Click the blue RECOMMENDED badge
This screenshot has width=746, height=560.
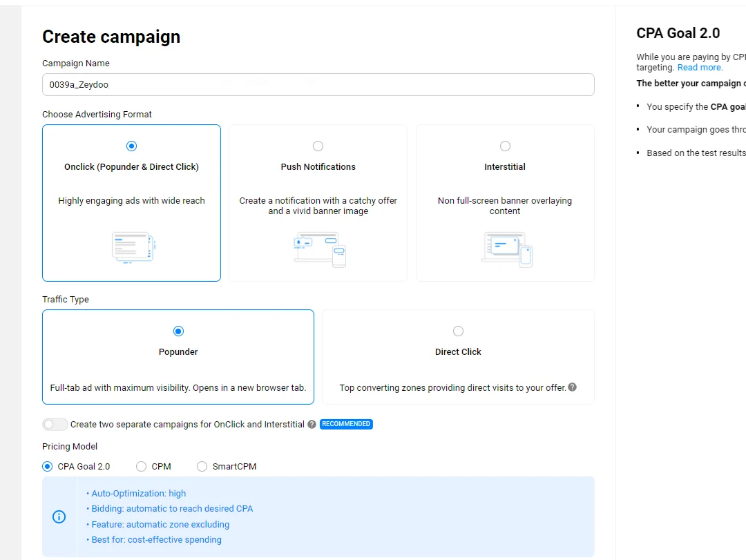[x=346, y=424]
